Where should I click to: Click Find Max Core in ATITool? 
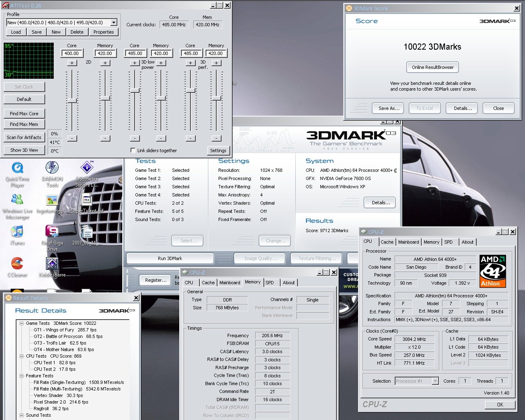pos(24,114)
